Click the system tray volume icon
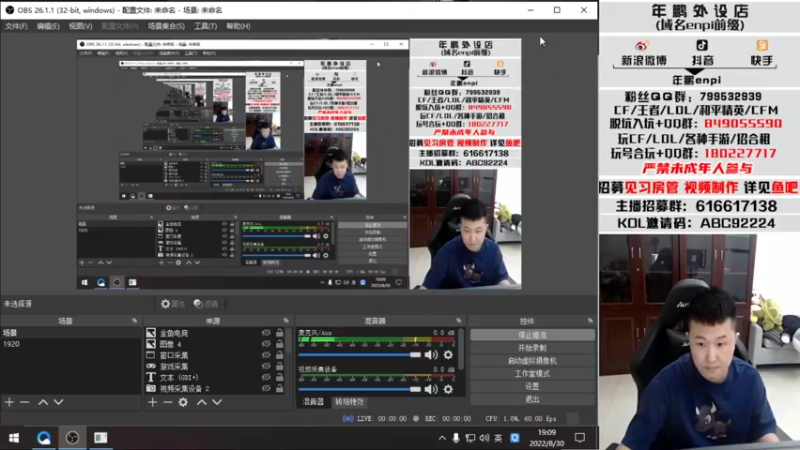This screenshot has width=800, height=450. tap(484, 438)
